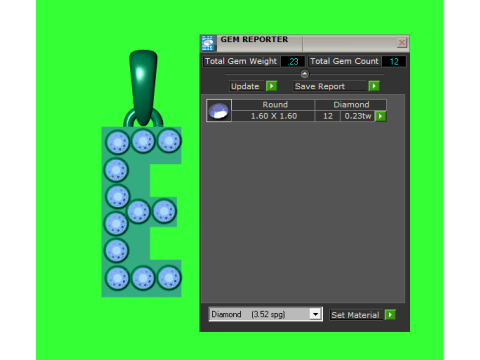Viewport: 480px width, 360px height.
Task: Click the '1.60 X 1.60' size cell
Action: (273, 116)
